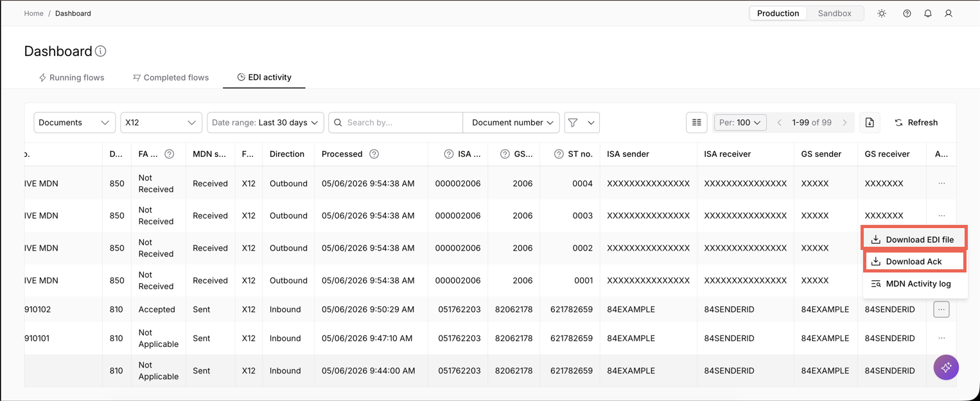Image resolution: width=980 pixels, height=401 pixels.
Task: Open the filter funnel icon
Action: coord(573,123)
